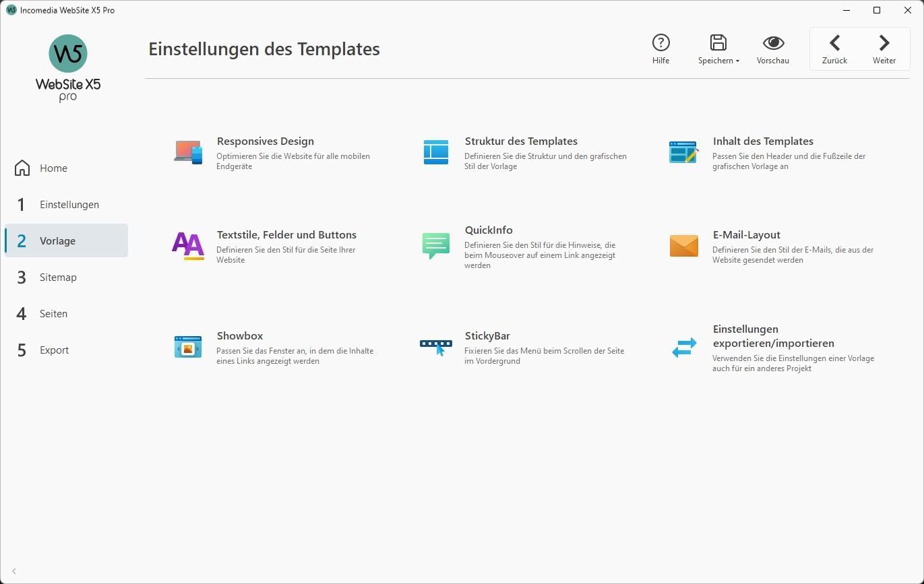Screen dimensions: 924x584
Task: Select step 2 Vorlage in sidebar
Action: (x=66, y=241)
